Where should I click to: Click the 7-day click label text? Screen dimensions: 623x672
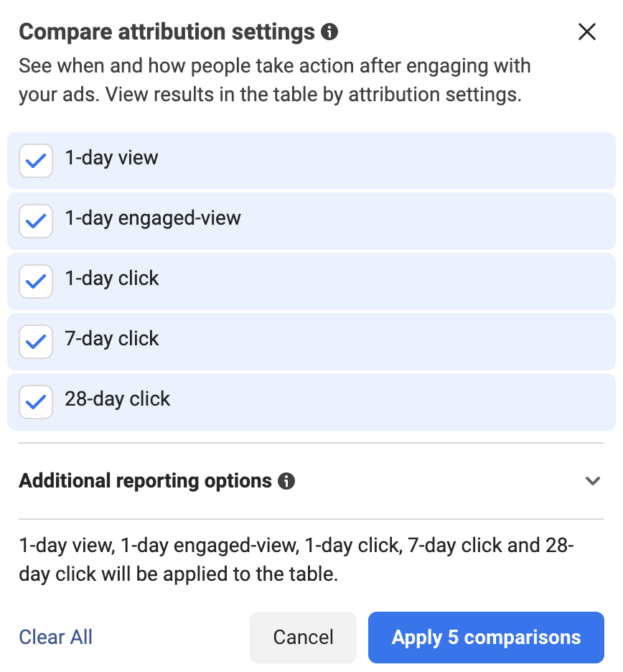112,339
